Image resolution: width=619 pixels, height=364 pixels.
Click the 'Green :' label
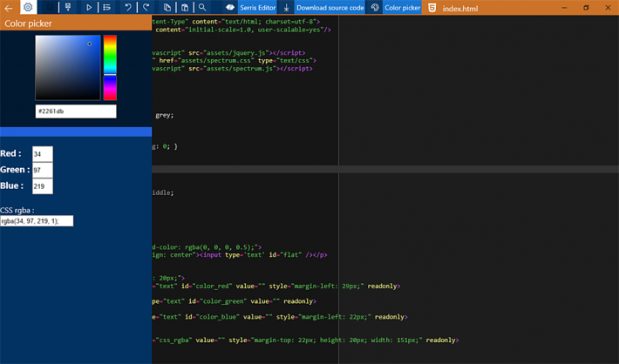tap(15, 170)
